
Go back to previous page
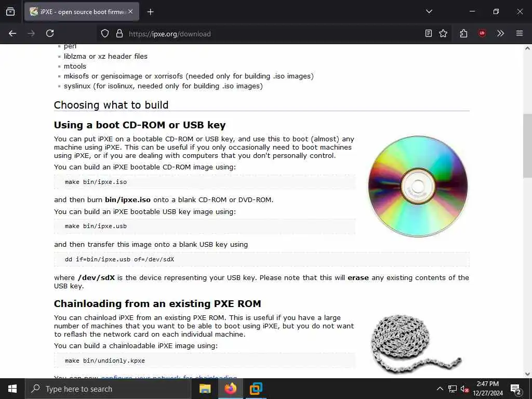[x=12, y=33]
